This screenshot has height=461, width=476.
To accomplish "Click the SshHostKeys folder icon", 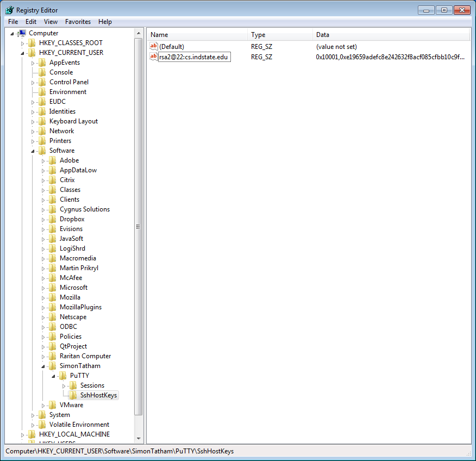I will tap(73, 395).
